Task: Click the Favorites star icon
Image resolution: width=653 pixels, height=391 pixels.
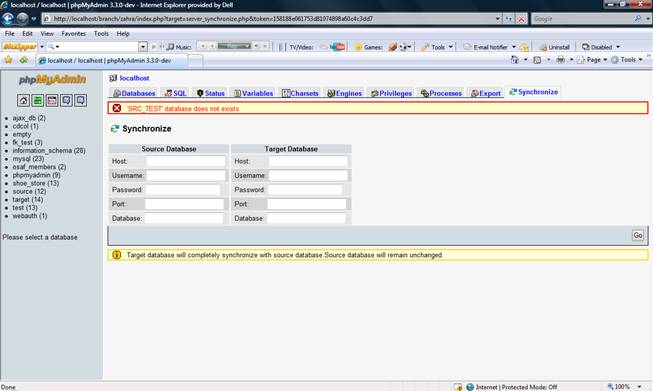Action: click(x=8, y=60)
